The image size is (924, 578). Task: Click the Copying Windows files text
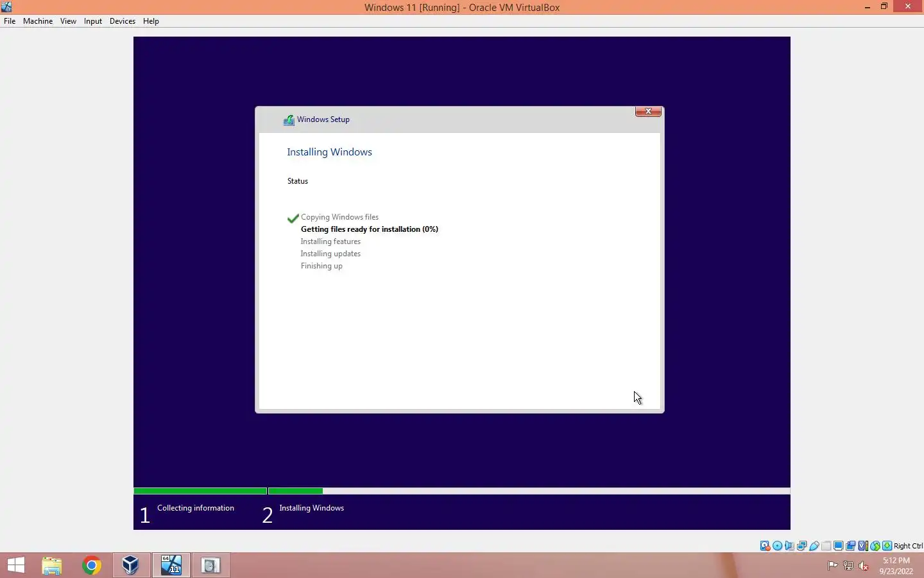pos(340,217)
